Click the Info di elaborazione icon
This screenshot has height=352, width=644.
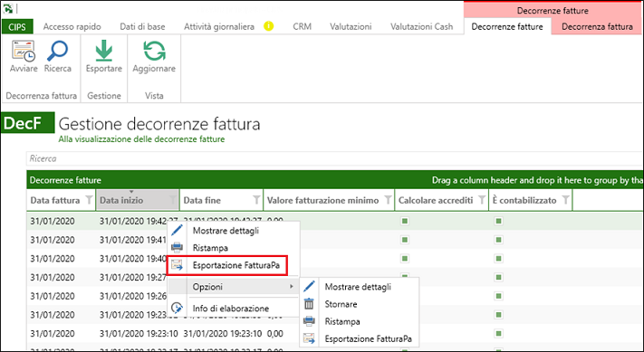(x=177, y=308)
